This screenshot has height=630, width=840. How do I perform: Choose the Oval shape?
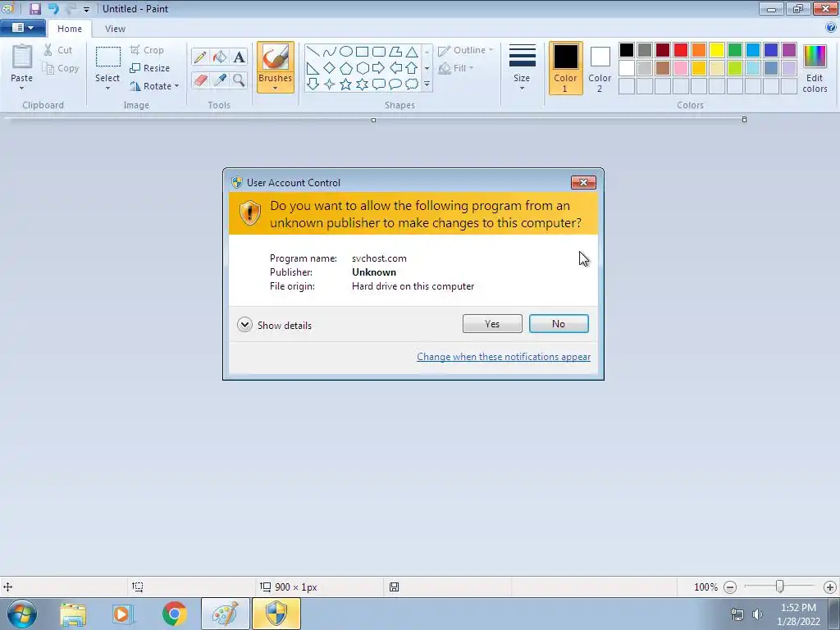click(346, 52)
